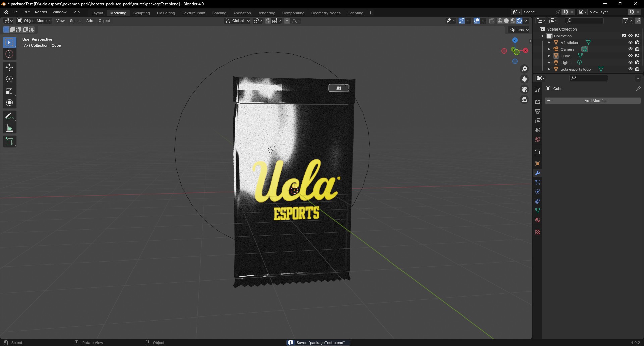
Task: Open the Object Data properties tab
Action: pos(538,211)
